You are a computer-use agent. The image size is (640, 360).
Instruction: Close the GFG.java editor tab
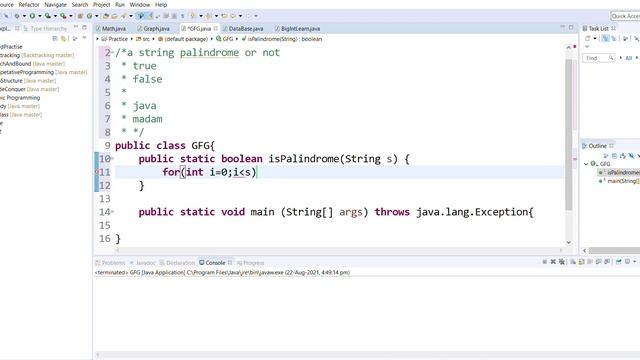pyautogui.click(x=216, y=28)
